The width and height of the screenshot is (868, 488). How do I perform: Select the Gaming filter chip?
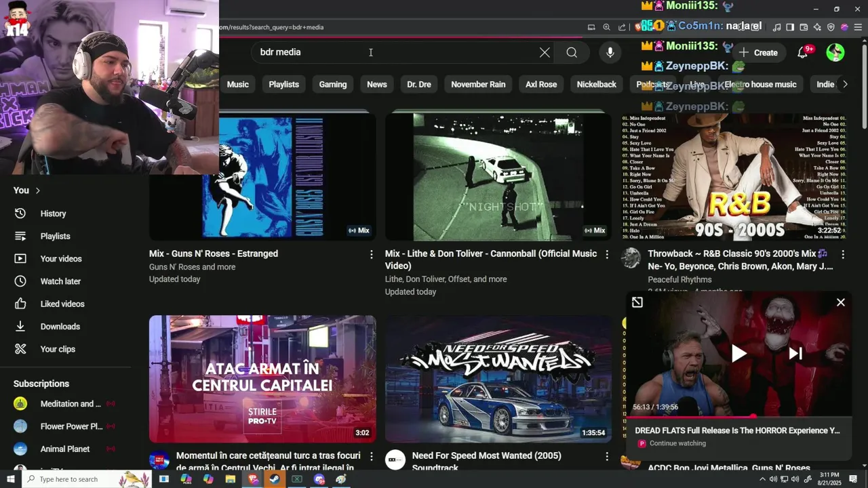pos(333,84)
